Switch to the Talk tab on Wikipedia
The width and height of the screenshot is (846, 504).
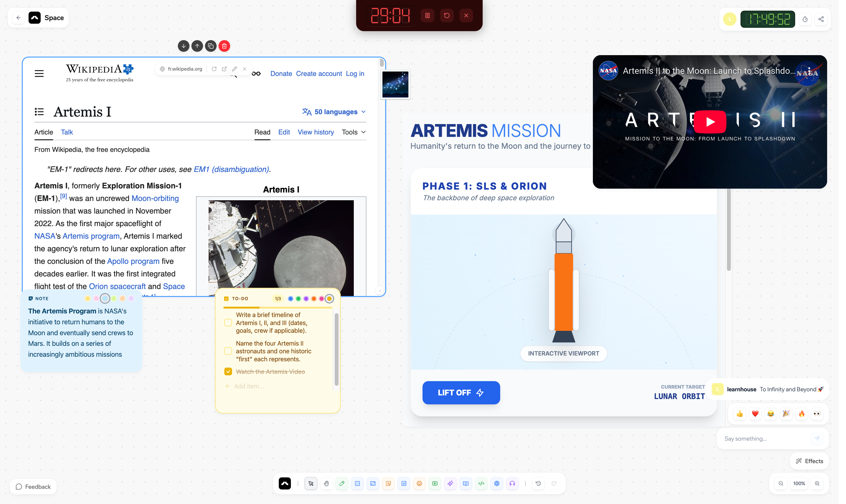tap(67, 132)
